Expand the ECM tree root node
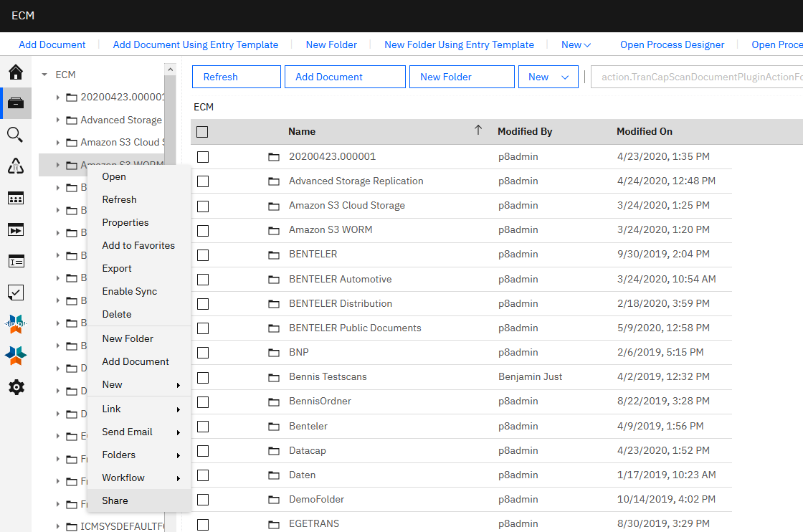Viewport: 803px width, 532px height. click(x=45, y=74)
